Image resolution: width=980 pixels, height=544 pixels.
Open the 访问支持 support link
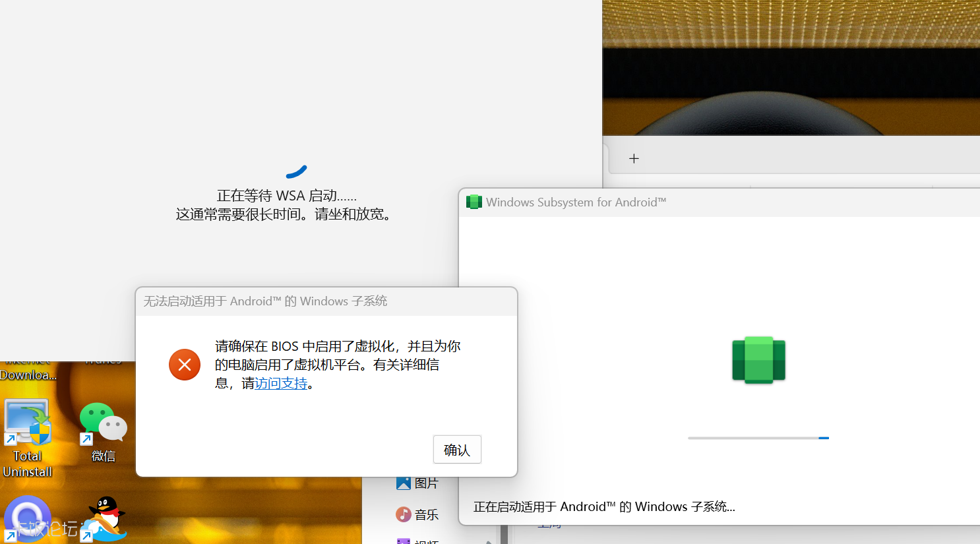point(281,383)
